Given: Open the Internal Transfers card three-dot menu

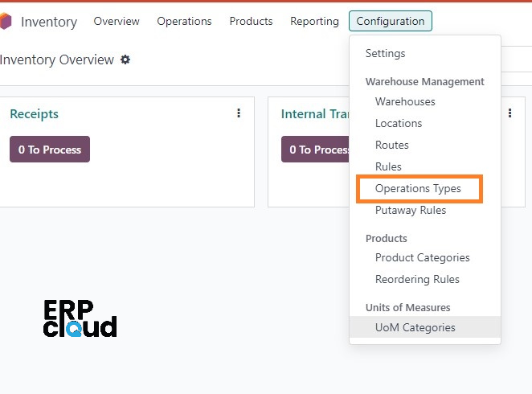Looking at the screenshot, I should point(509,113).
